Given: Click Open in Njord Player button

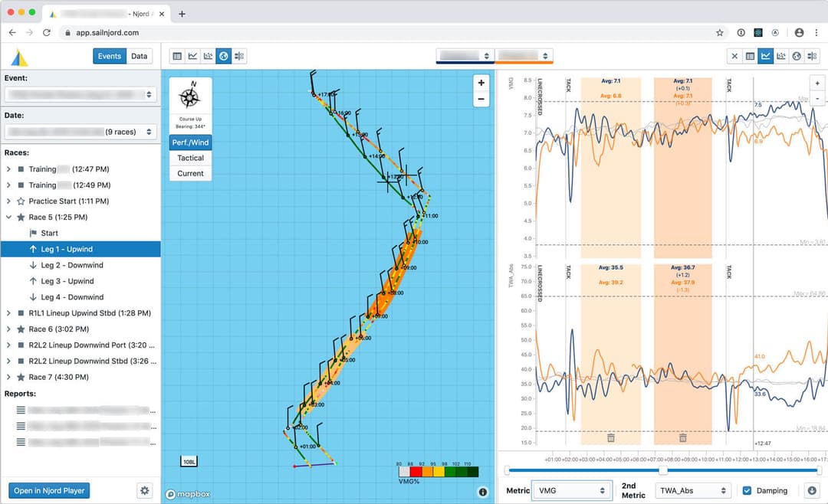Looking at the screenshot, I should click(49, 490).
